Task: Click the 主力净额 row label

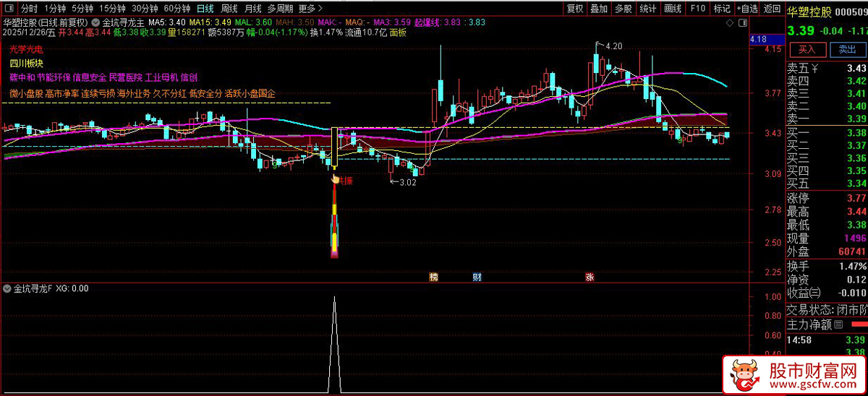Action: point(809,325)
